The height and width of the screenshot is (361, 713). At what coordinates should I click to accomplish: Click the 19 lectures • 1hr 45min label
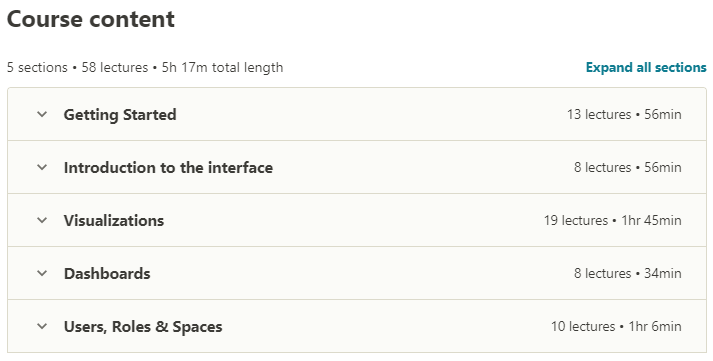613,221
